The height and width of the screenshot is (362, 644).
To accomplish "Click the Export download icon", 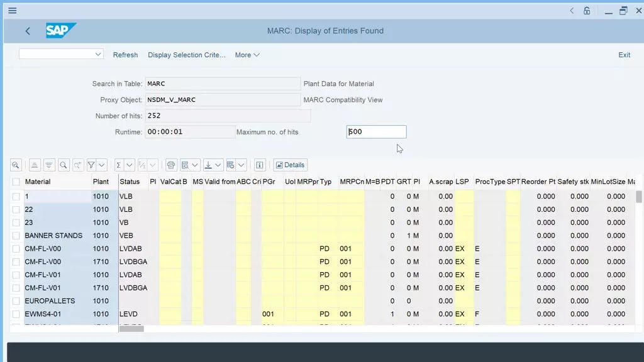I will coord(208,165).
